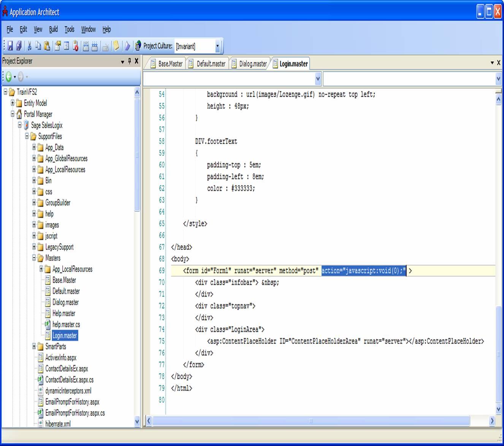The width and height of the screenshot is (504, 446).
Task: Click the document list toolbar icon
Action: click(x=67, y=46)
